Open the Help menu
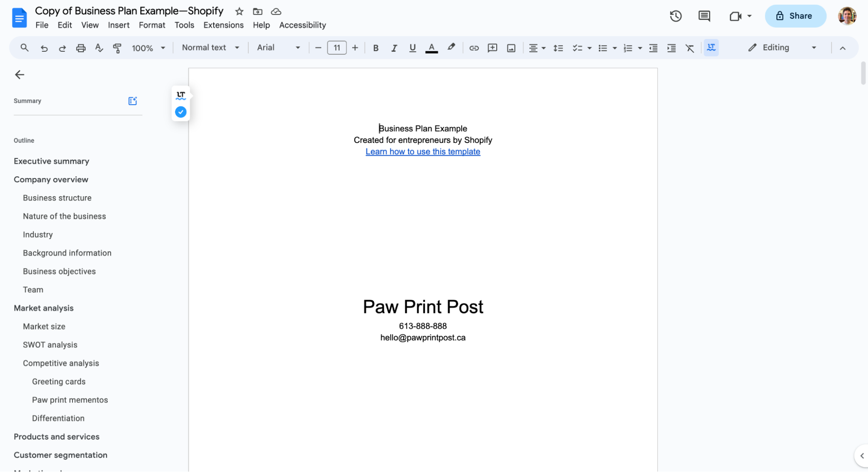The height and width of the screenshot is (472, 868). [x=261, y=25]
